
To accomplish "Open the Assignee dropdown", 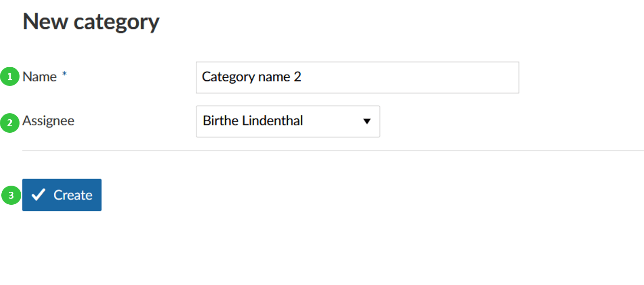I will [288, 121].
